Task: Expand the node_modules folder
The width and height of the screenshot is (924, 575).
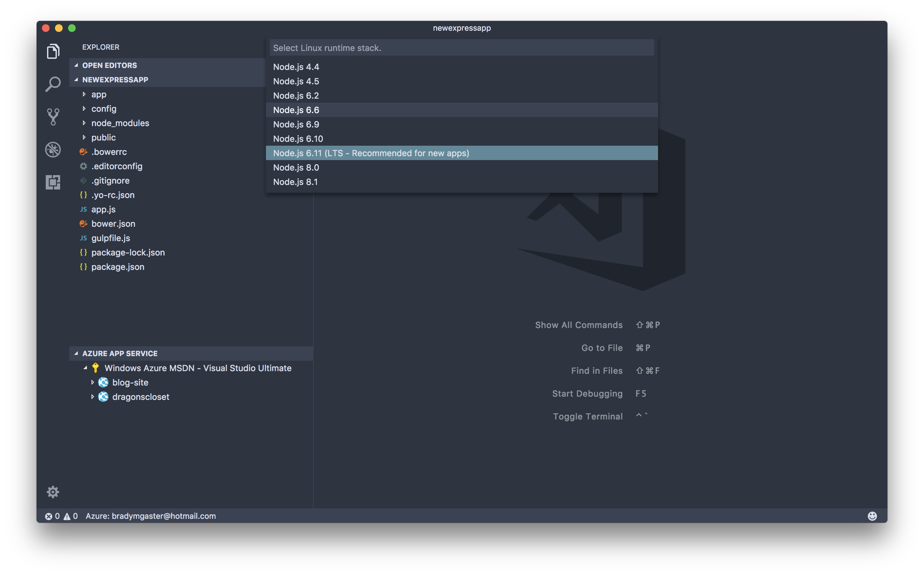Action: pyautogui.click(x=84, y=123)
